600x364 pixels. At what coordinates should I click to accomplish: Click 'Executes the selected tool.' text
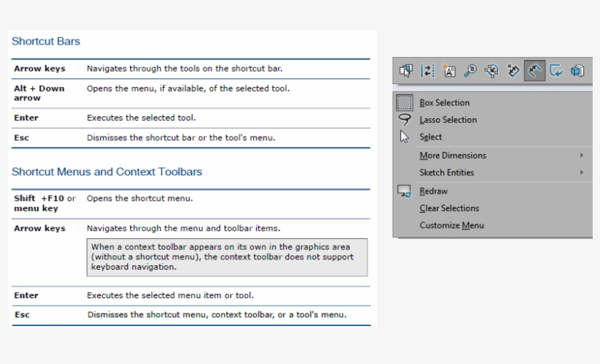pyautogui.click(x=141, y=118)
